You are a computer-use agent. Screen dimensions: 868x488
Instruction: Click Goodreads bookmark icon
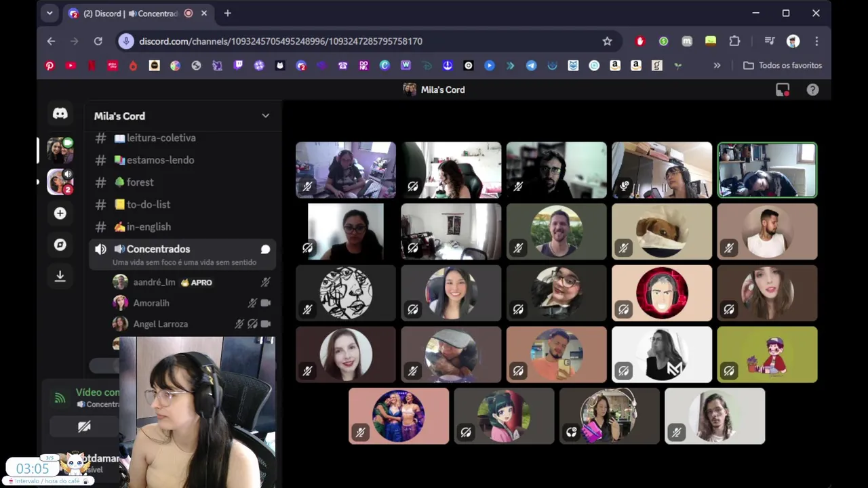(x=656, y=66)
